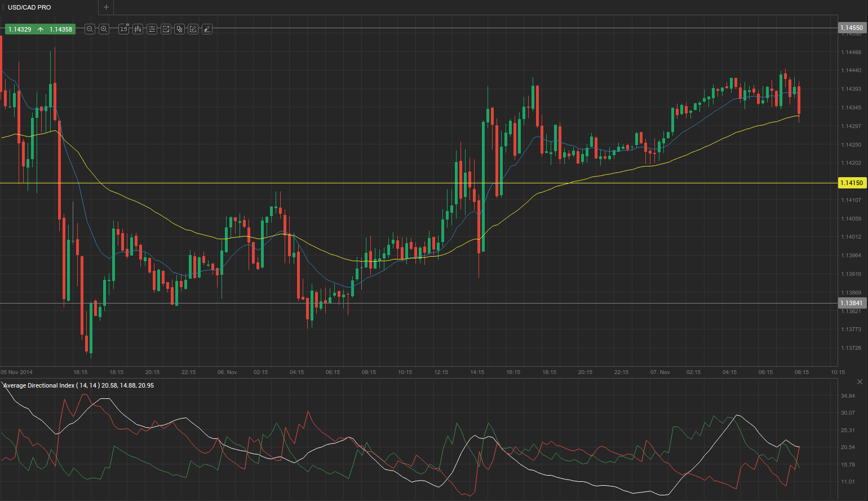Click the tab drag handle beside USD/CAD
Screen dimensions: 868x501
[3, 7]
